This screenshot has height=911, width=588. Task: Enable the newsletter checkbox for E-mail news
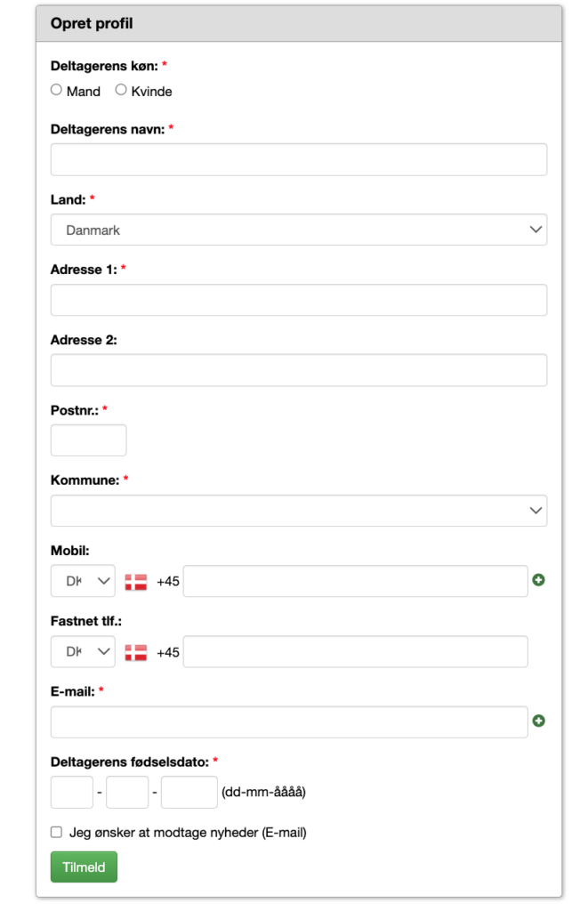click(x=57, y=832)
